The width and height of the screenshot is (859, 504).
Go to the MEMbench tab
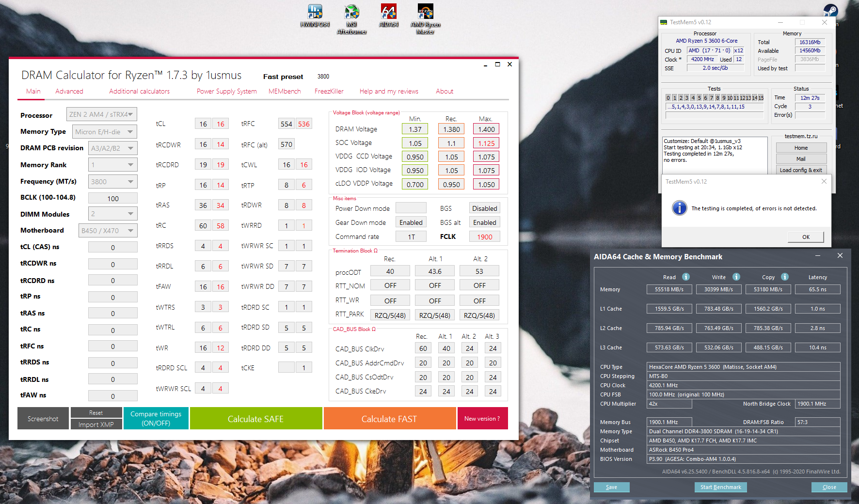click(x=285, y=91)
